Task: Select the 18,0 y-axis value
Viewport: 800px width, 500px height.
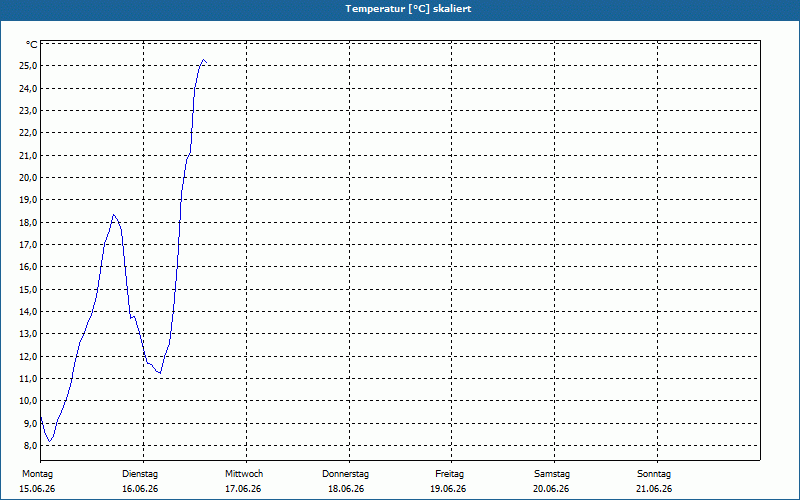Action: 29,222
